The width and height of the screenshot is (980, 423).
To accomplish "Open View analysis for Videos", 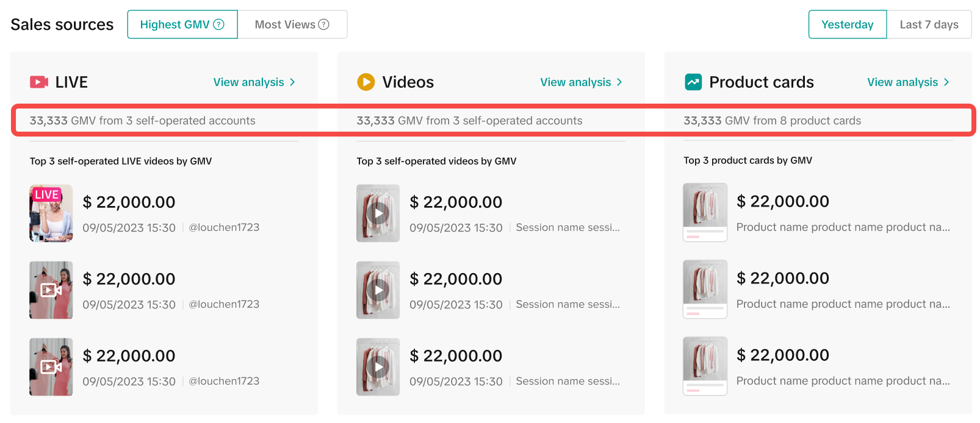I will click(575, 82).
